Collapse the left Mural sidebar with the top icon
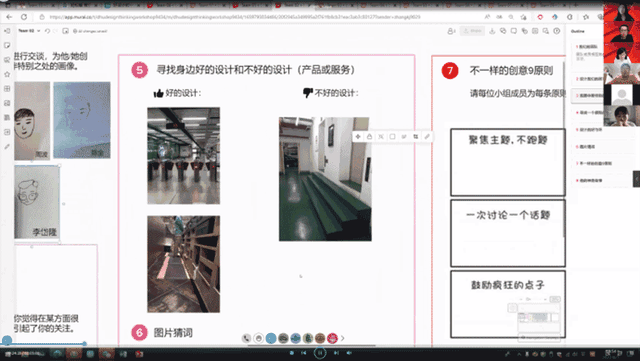This screenshot has width=640, height=361. (7, 31)
